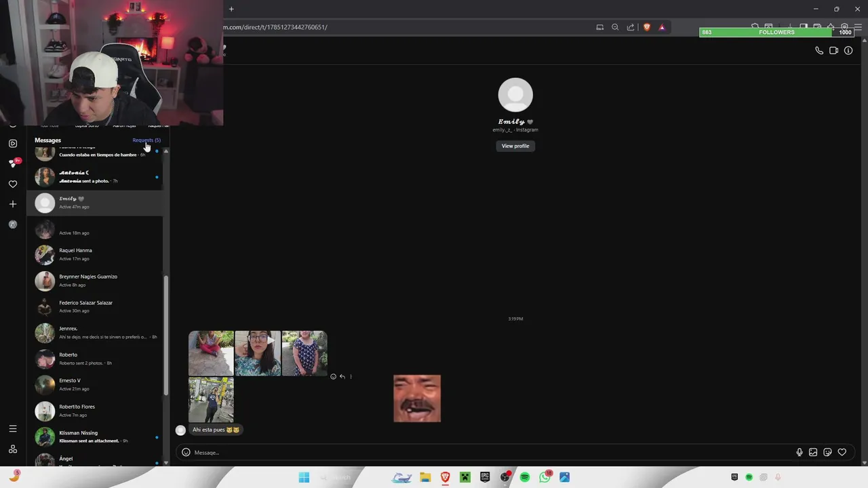868x488 pixels.
Task: Open Brave Rewards triangle icon
Action: [662, 27]
